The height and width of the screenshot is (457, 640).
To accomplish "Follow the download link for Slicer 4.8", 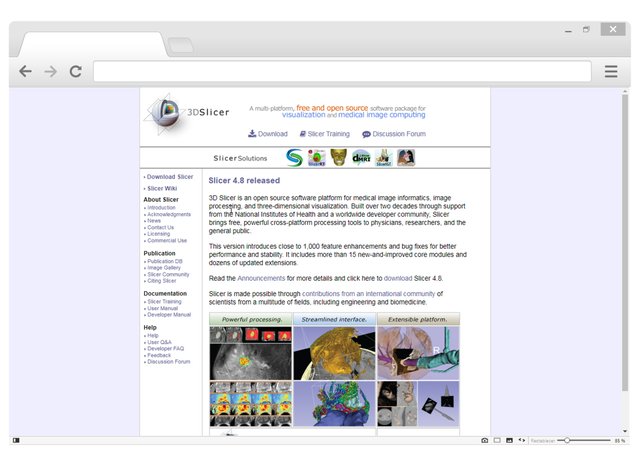I will [x=398, y=278].
